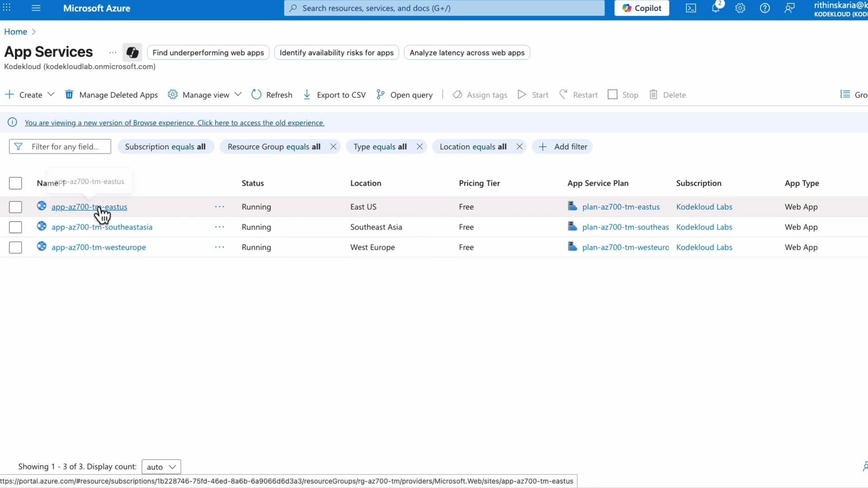Open the Help menu icon

[x=764, y=8]
